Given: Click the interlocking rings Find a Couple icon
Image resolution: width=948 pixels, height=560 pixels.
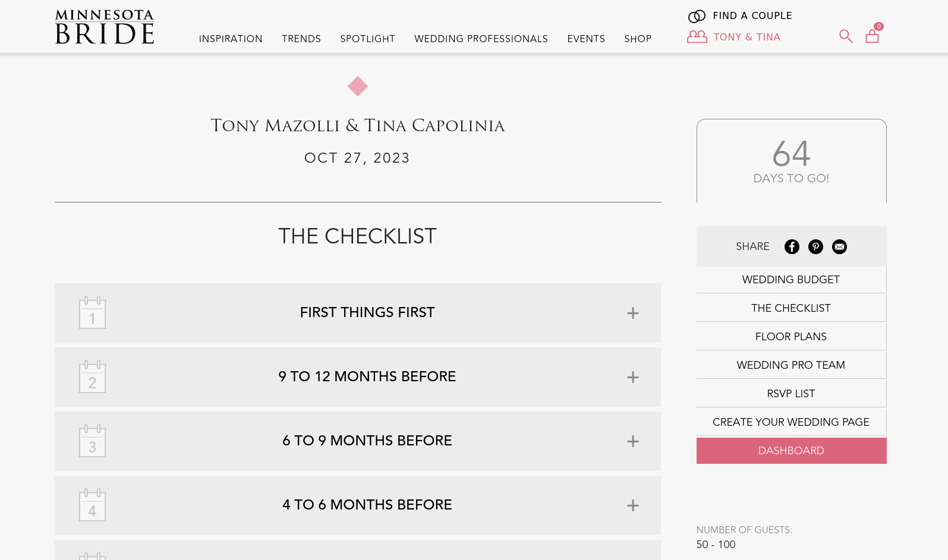Looking at the screenshot, I should click(697, 16).
